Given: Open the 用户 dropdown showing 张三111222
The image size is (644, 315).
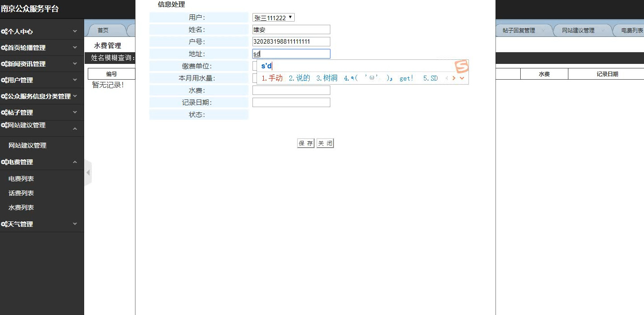Looking at the screenshot, I should click(273, 18).
